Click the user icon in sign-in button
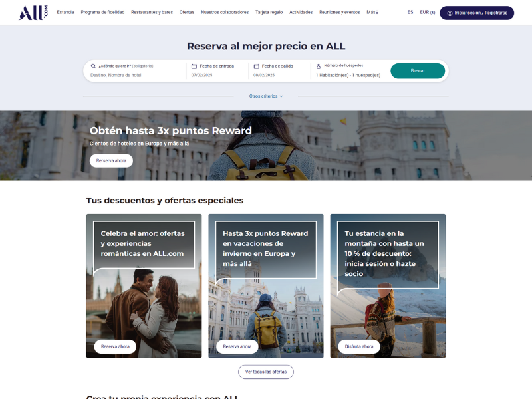This screenshot has width=532, height=399. [x=450, y=13]
